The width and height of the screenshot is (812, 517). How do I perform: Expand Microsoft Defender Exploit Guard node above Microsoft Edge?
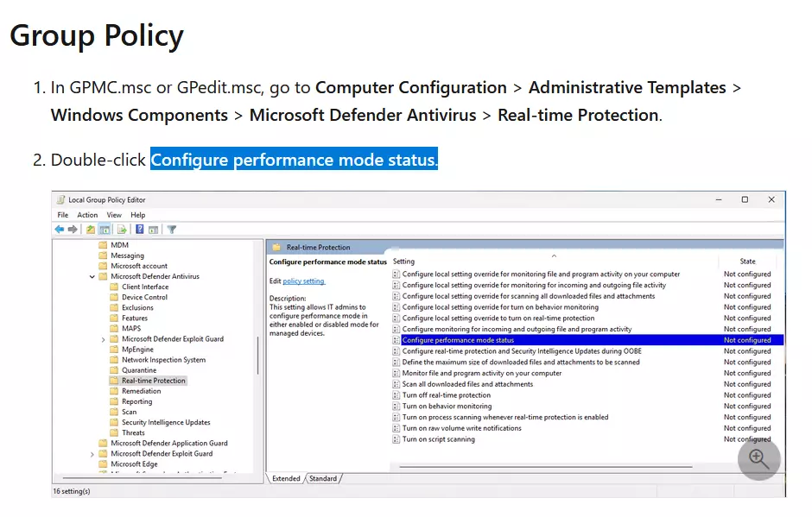pyautogui.click(x=92, y=454)
